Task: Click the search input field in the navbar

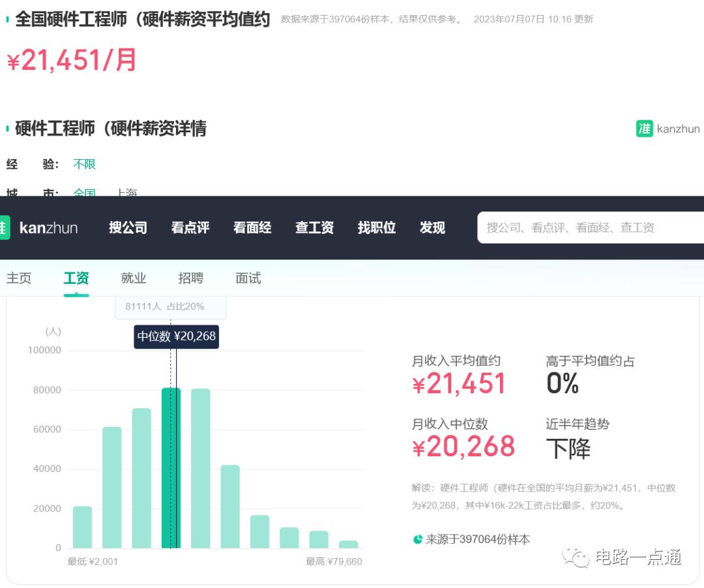Action: click(587, 227)
